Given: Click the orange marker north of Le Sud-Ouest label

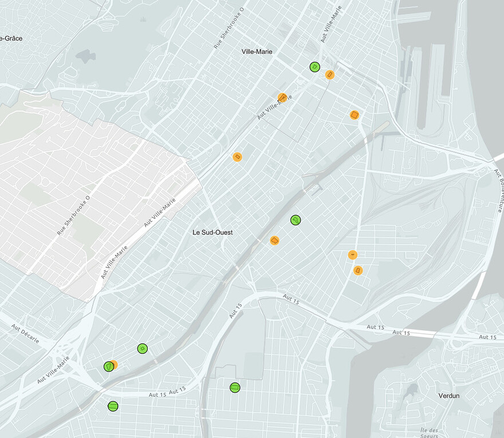Looking at the screenshot, I should click(237, 157).
